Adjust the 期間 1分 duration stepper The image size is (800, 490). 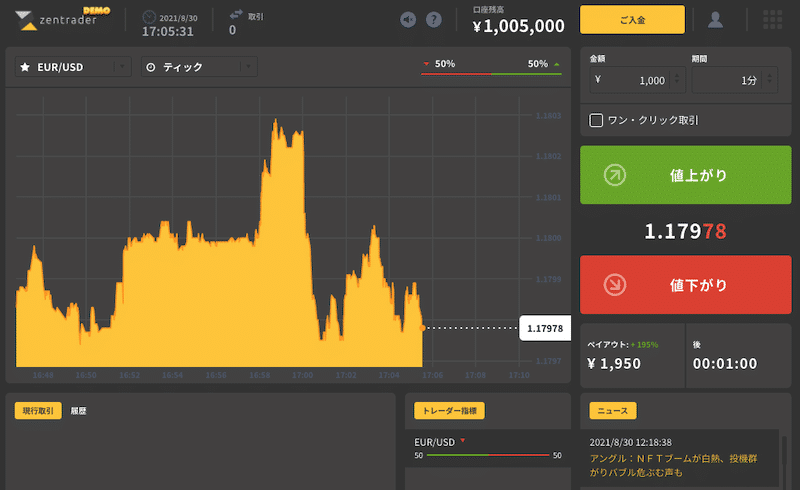769,80
